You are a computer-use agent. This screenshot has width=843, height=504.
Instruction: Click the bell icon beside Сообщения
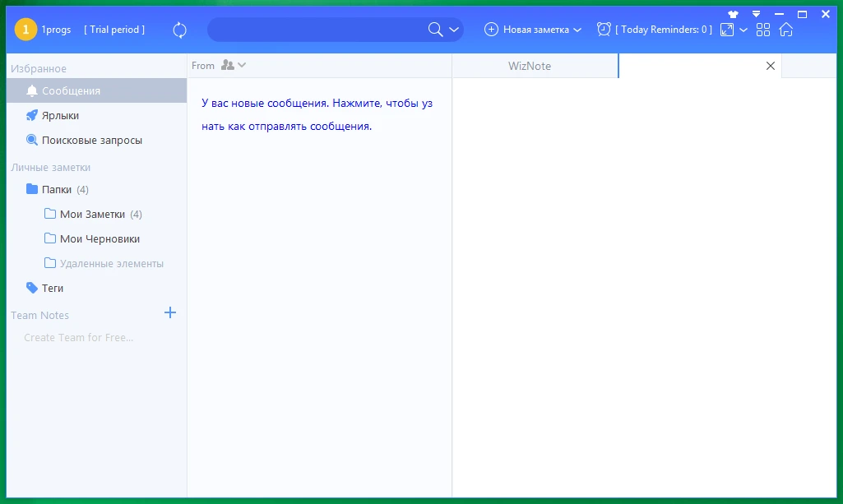click(x=32, y=90)
